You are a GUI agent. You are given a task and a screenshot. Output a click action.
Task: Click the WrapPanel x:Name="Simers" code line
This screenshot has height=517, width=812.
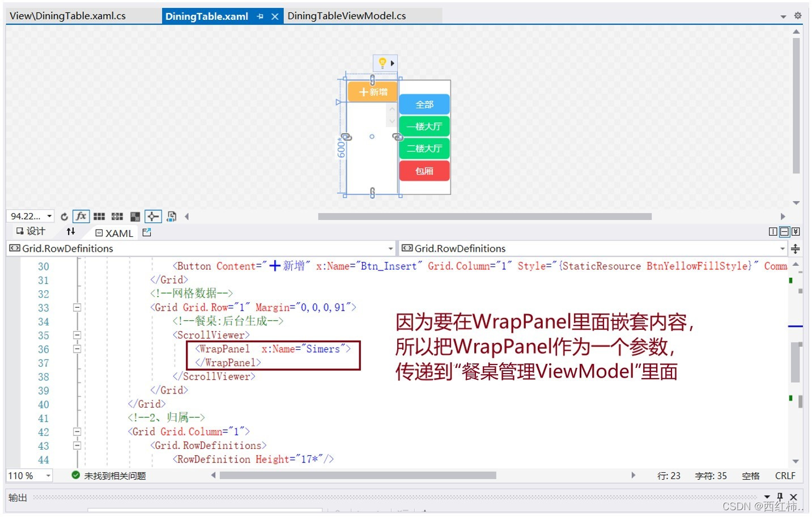pyautogui.click(x=273, y=349)
